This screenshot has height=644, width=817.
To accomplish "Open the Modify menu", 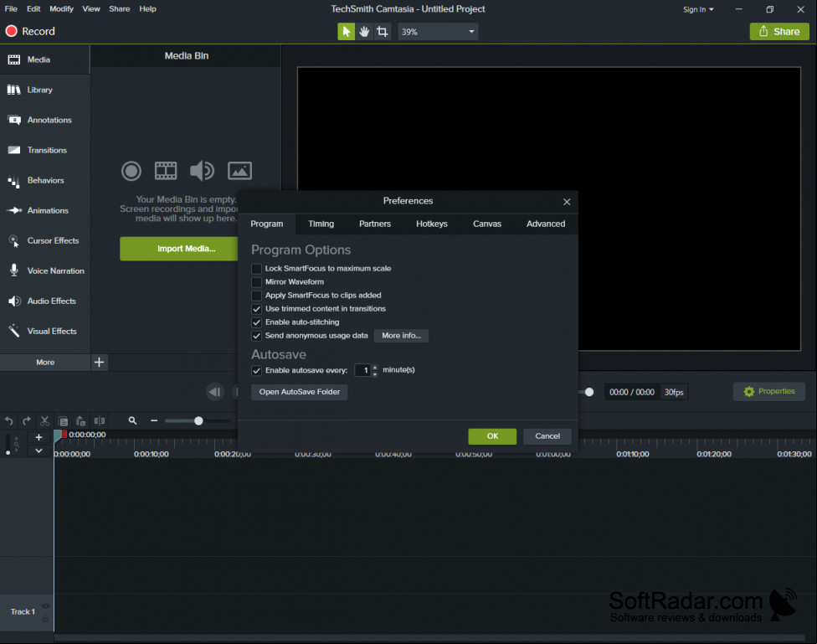I will [61, 9].
